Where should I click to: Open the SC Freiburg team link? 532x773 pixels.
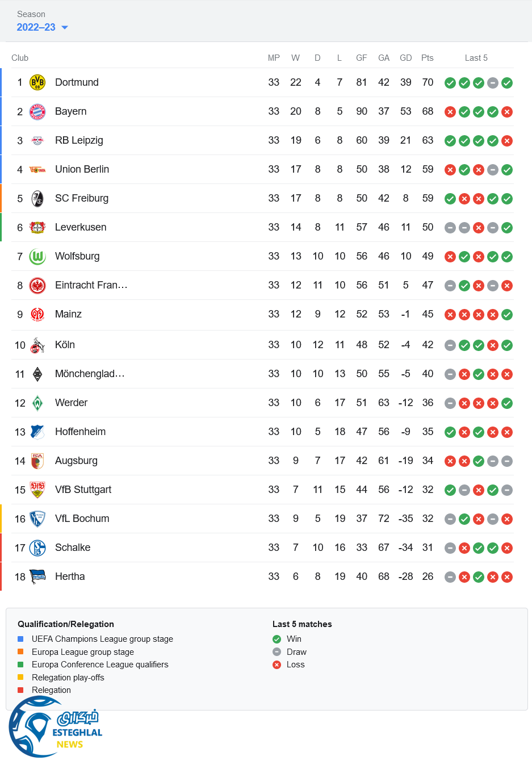tap(82, 198)
